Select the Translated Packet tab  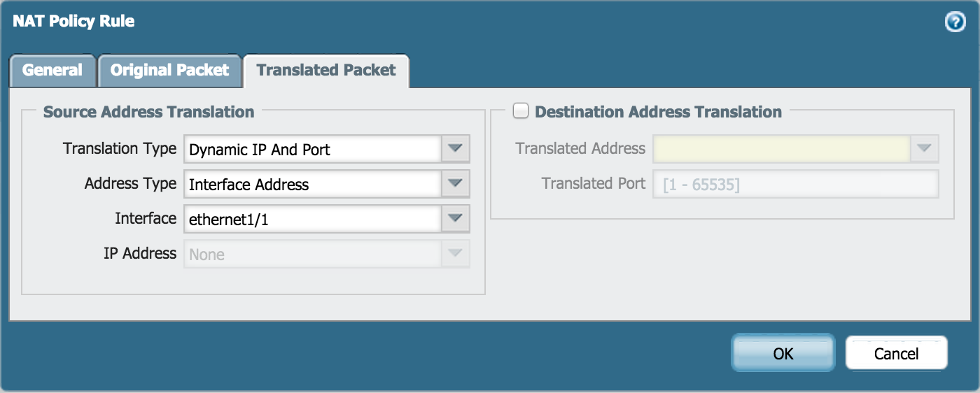click(x=325, y=71)
